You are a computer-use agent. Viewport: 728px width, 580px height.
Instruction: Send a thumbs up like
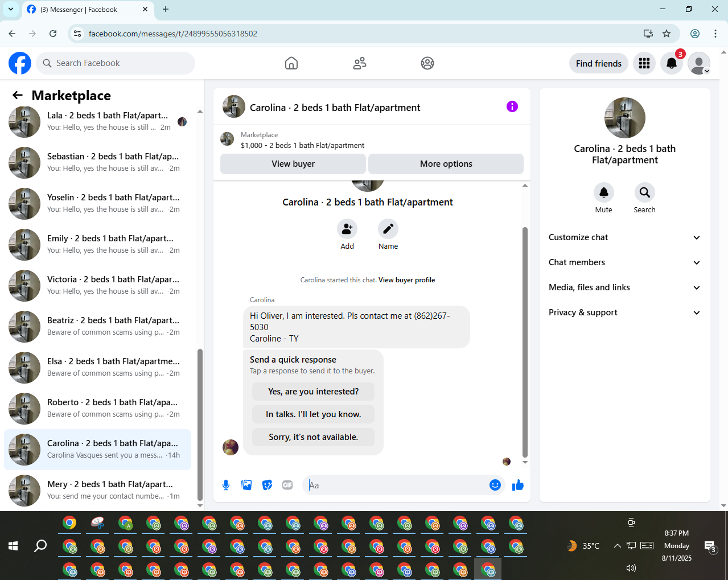pyautogui.click(x=518, y=485)
